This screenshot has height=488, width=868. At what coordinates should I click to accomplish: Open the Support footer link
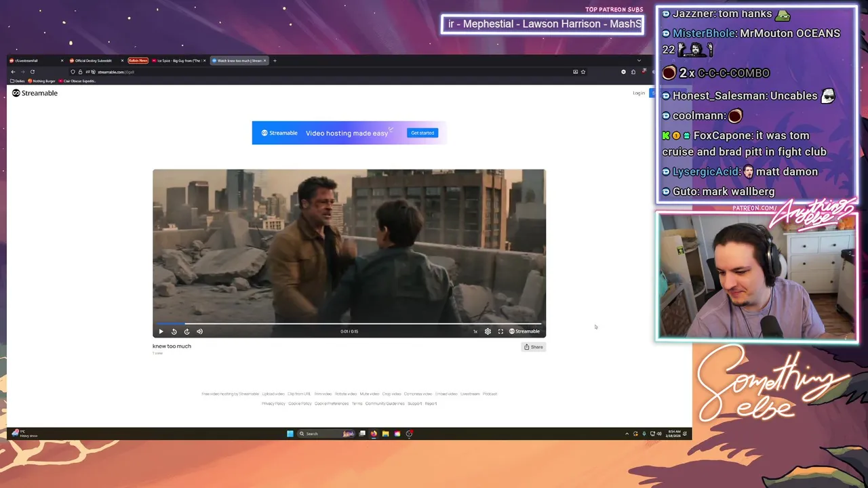pyautogui.click(x=415, y=403)
